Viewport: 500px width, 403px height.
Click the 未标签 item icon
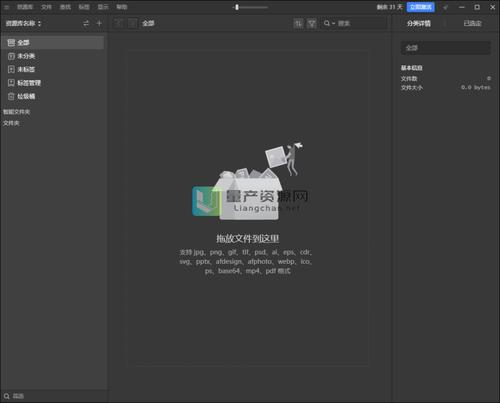[x=11, y=69]
